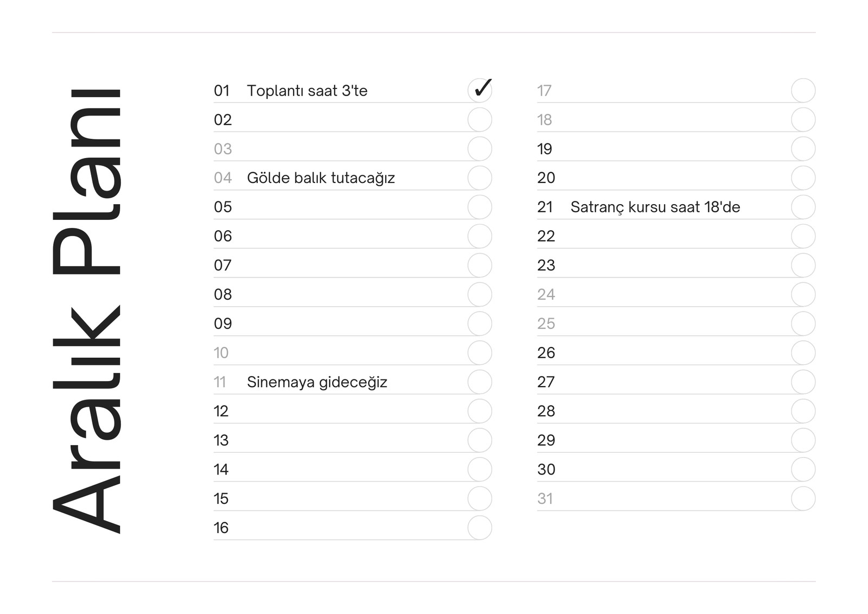This screenshot has height=614, width=868.
Task: Check the circle for day 08
Action: 480,294
